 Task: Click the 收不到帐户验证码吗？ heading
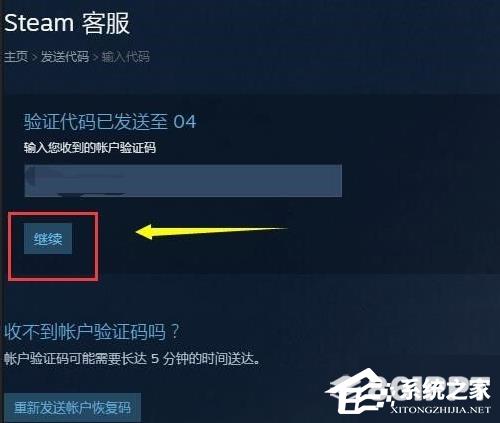tap(92, 332)
